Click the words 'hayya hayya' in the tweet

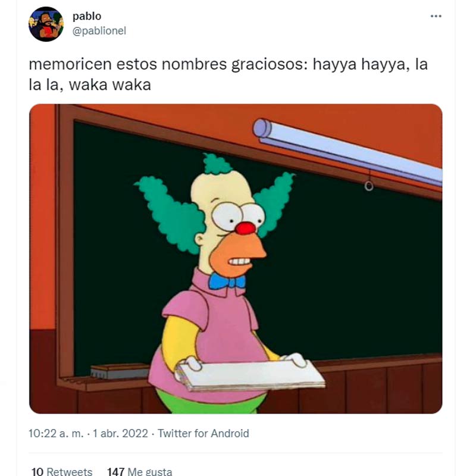click(x=360, y=64)
